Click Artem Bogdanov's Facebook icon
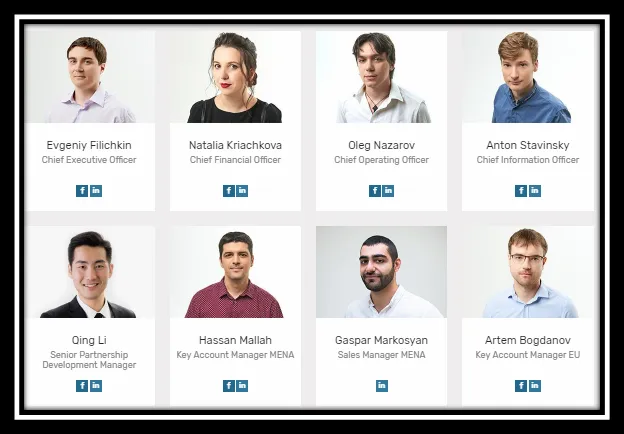The height and width of the screenshot is (434, 624). (521, 386)
